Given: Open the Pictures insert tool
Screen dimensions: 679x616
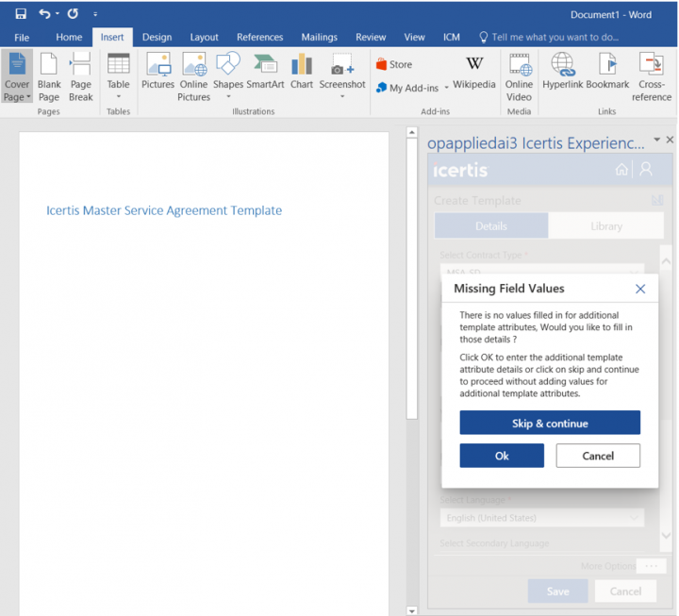Looking at the screenshot, I should pyautogui.click(x=157, y=71).
